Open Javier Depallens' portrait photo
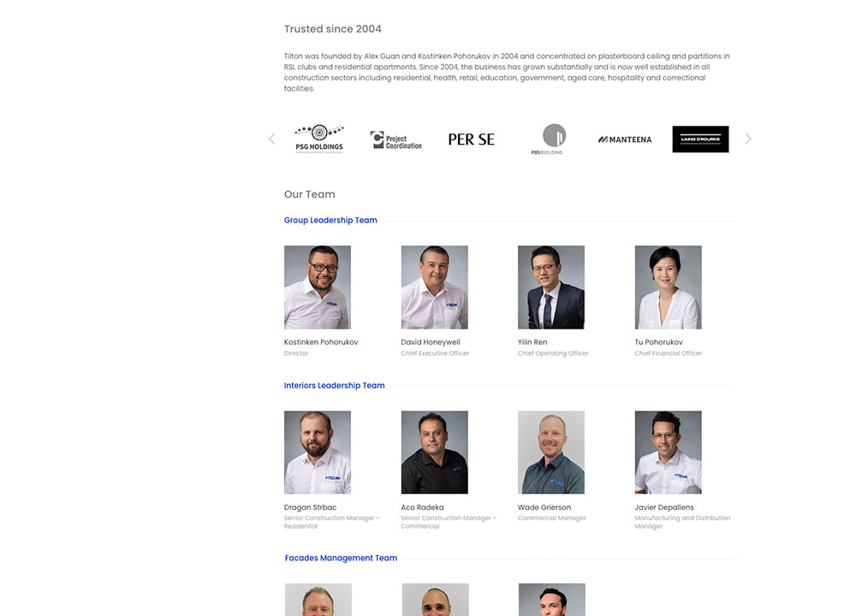Image resolution: width=856 pixels, height=616 pixels. coord(668,453)
